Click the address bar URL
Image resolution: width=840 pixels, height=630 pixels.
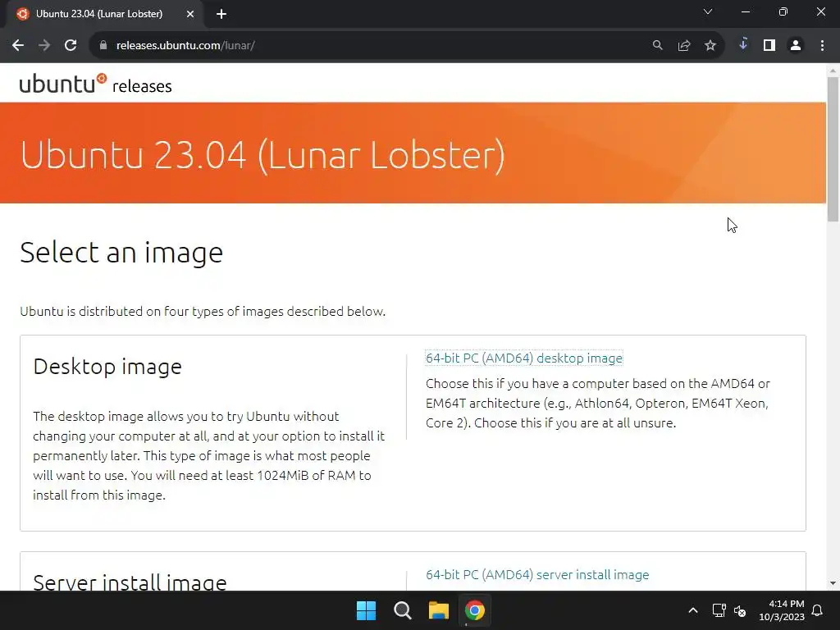coord(185,46)
